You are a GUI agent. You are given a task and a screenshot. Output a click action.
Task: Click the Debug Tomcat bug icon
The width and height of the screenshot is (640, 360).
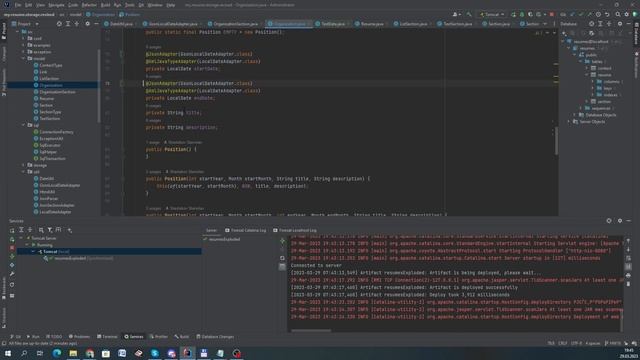(522, 14)
